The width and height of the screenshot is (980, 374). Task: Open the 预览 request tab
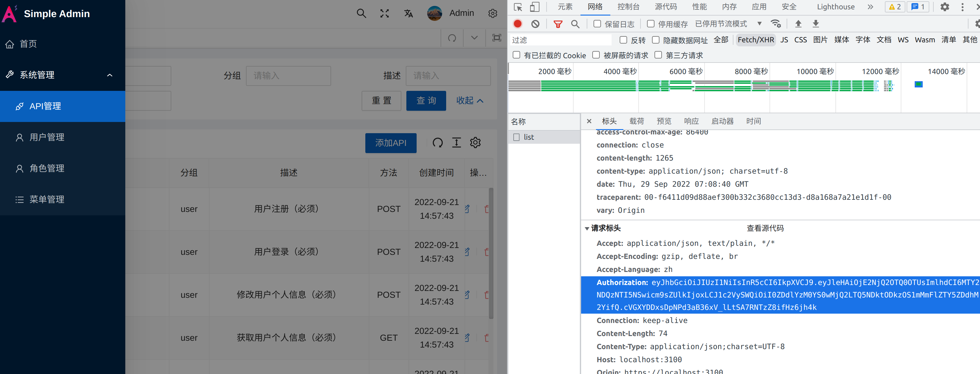664,121
